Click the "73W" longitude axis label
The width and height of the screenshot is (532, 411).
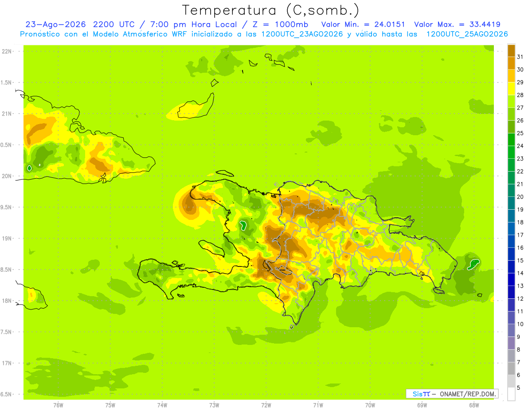point(214,405)
